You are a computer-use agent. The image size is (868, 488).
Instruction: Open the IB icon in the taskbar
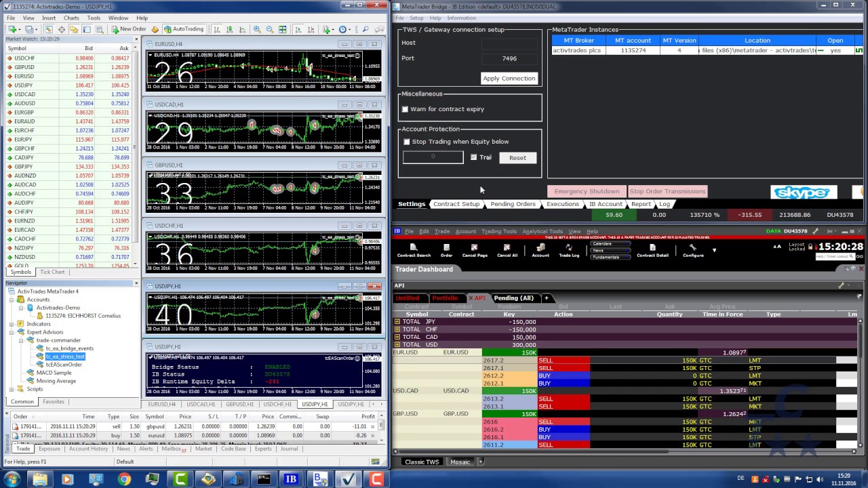[x=291, y=479]
